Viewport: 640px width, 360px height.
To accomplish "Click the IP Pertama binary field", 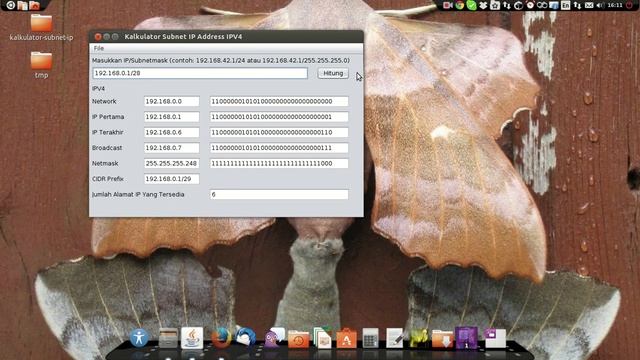I will click(279, 117).
